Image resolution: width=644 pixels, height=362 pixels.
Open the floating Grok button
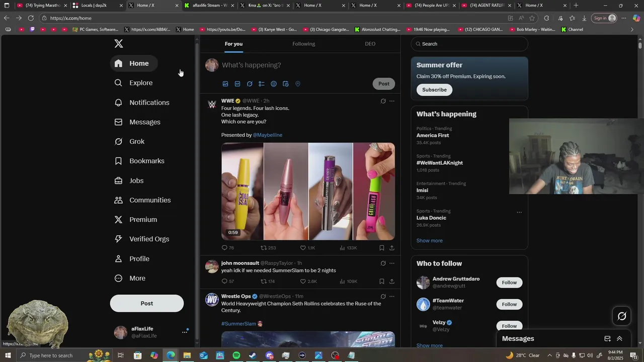coord(622,316)
